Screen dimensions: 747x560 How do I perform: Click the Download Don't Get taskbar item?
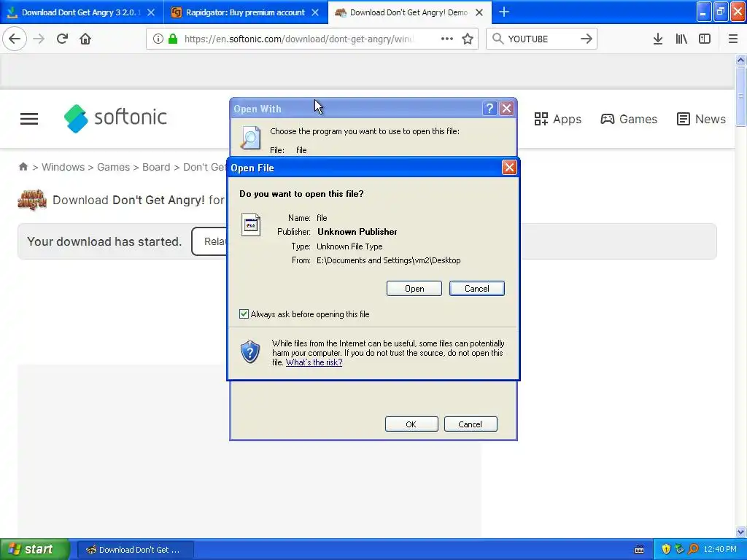point(136,550)
